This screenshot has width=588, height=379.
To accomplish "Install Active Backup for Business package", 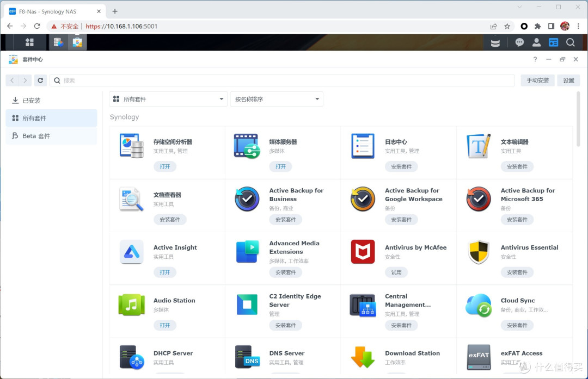I will (x=286, y=220).
